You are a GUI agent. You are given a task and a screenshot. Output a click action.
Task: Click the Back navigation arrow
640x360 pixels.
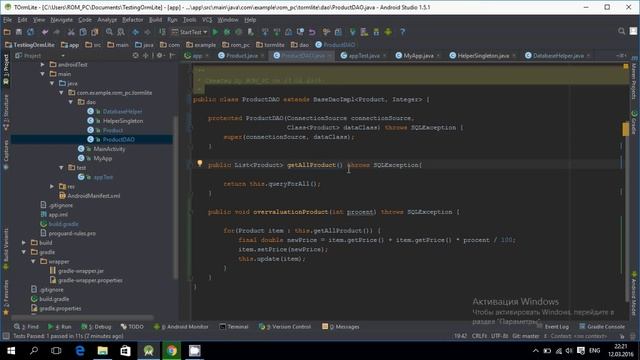136,32
